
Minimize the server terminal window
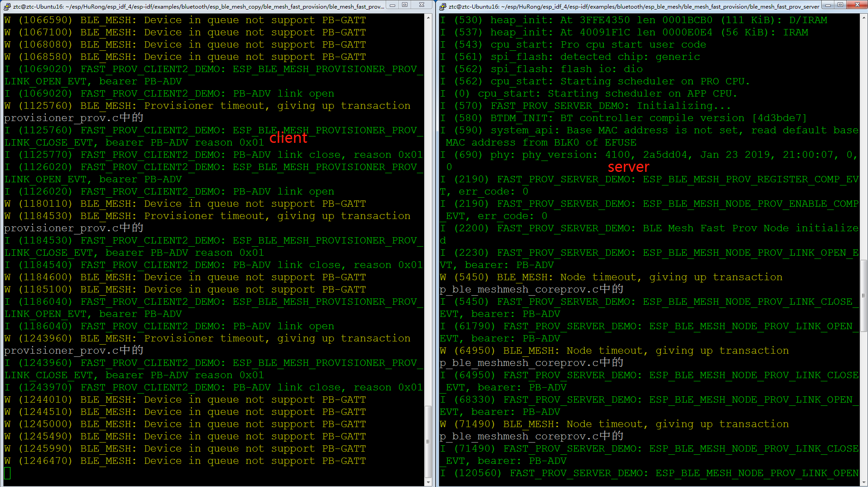(x=828, y=5)
